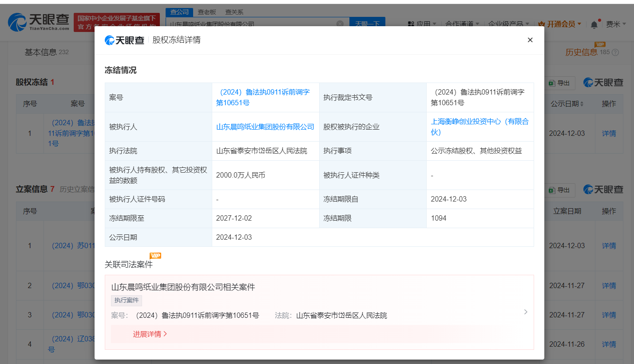Click the 山东省泰安市岱岳区人民法院 value in 执行法院 row
The height and width of the screenshot is (364, 634).
click(262, 151)
